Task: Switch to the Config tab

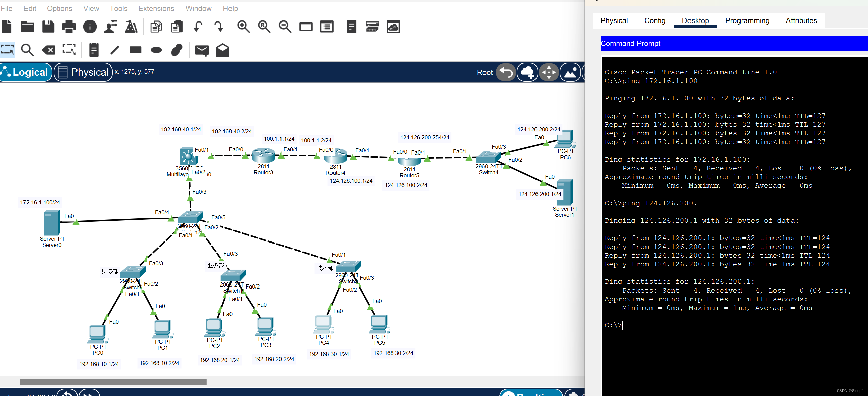Action: point(654,20)
